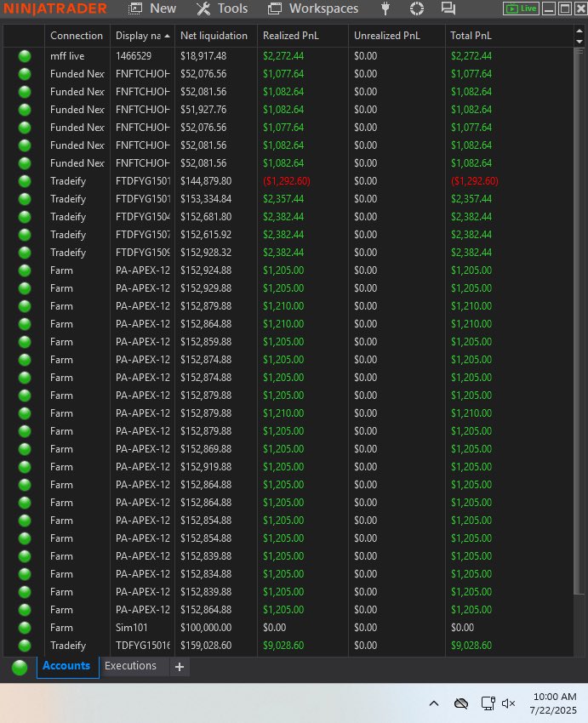Select Realized PnL $9,028.60

click(283, 646)
